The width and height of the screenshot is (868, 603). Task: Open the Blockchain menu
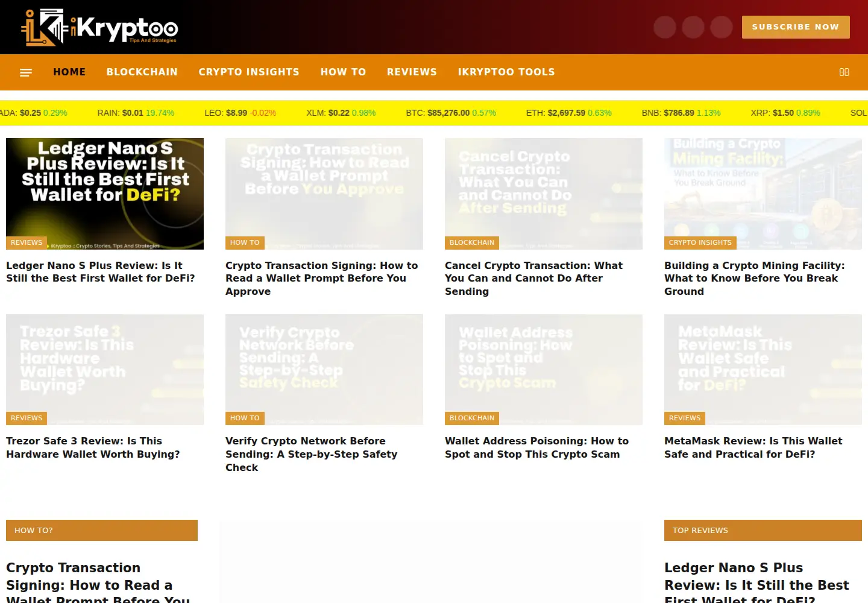(142, 72)
